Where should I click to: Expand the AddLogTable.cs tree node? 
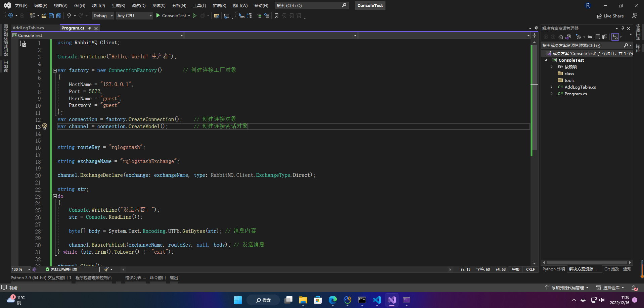click(551, 87)
